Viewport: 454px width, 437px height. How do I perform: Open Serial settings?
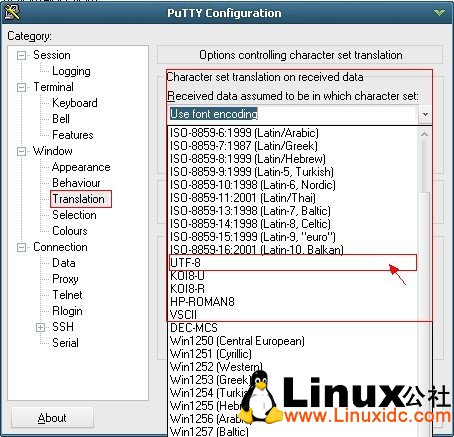65,343
